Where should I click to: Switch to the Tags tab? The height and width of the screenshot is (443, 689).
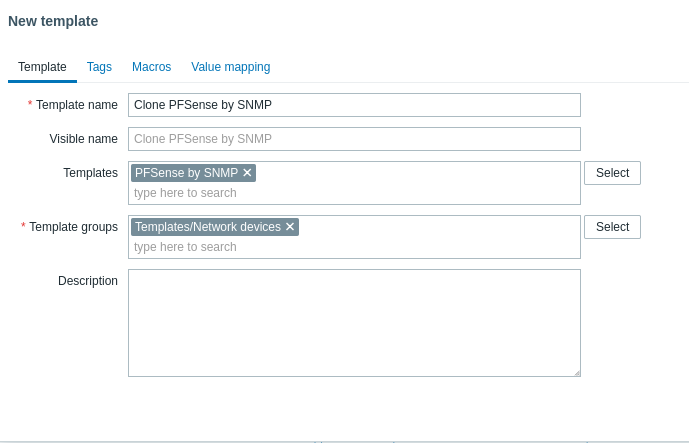point(99,67)
